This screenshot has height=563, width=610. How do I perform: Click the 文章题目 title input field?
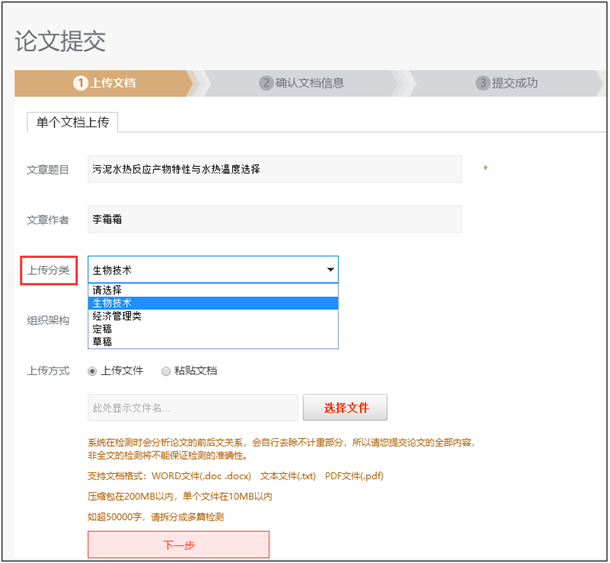tap(275, 169)
